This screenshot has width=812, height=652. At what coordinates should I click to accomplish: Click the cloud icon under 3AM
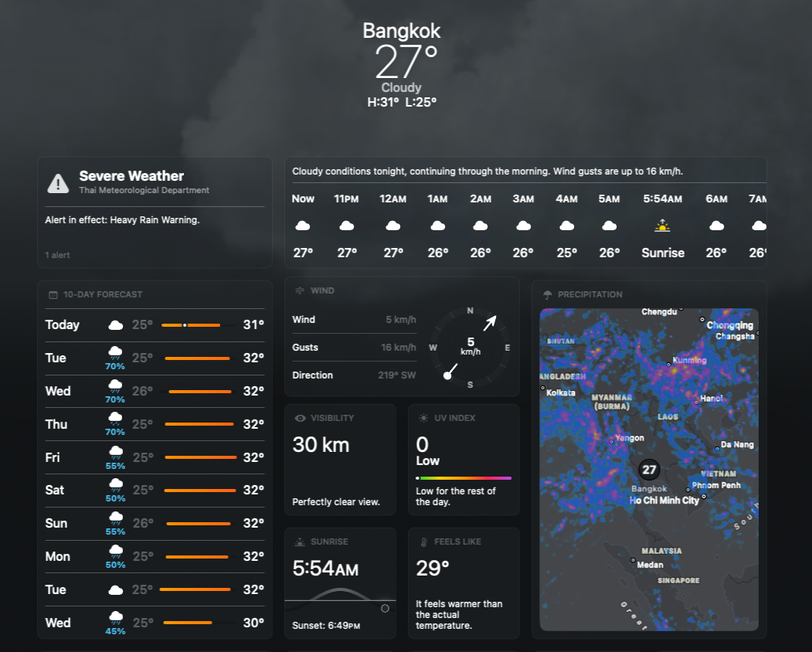[524, 226]
